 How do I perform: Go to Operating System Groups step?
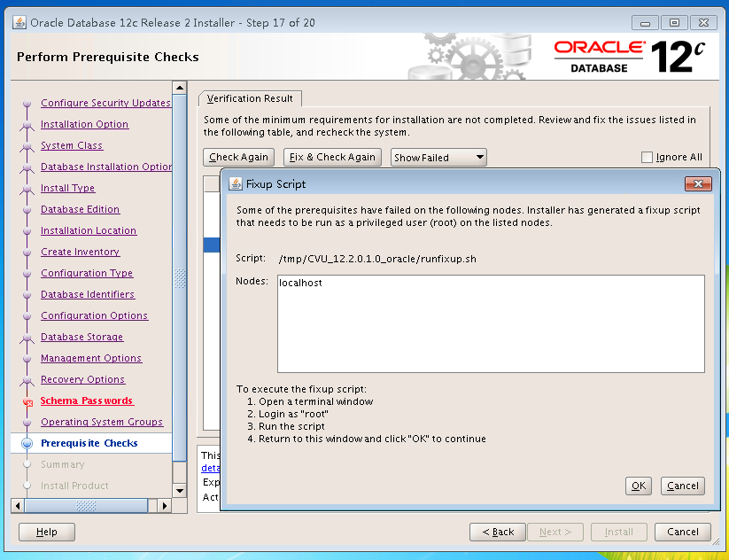102,422
